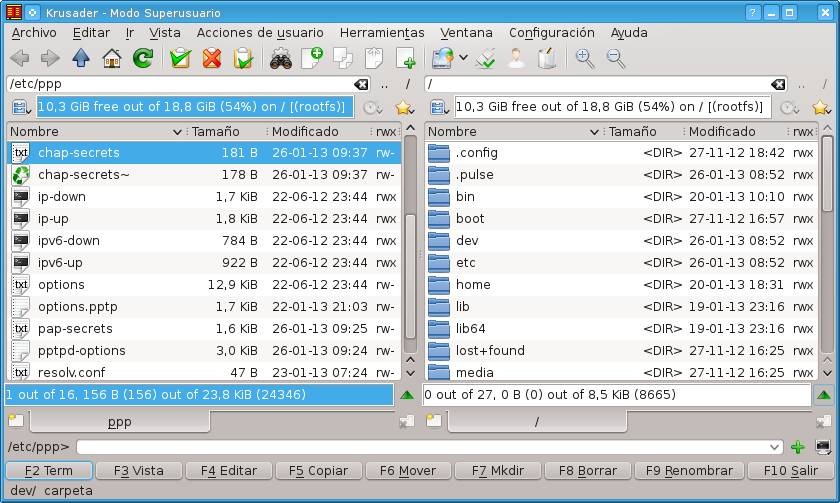Select the ip-up script file
The height and width of the screenshot is (503, 840).
(x=205, y=219)
